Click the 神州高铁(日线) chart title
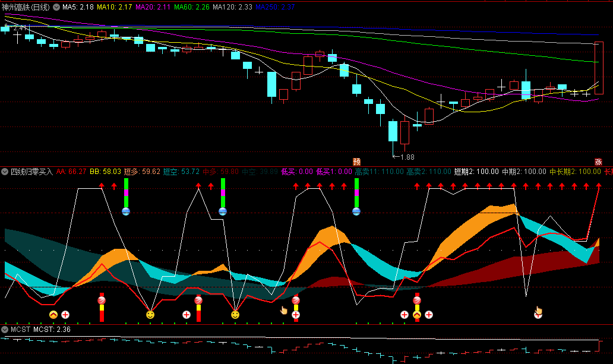This screenshot has width=613, height=364. [x=26, y=7]
